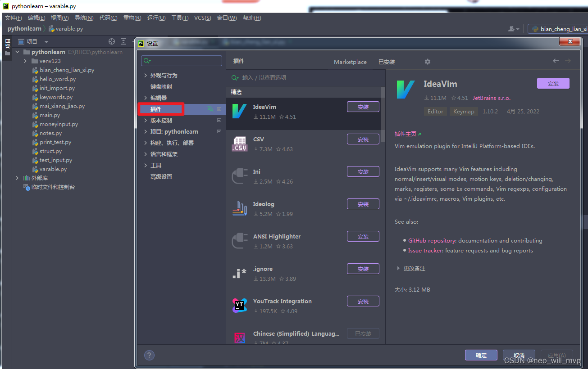588x369 pixels.
Task: Click the ANSI Highlighter plugin icon
Action: click(239, 241)
